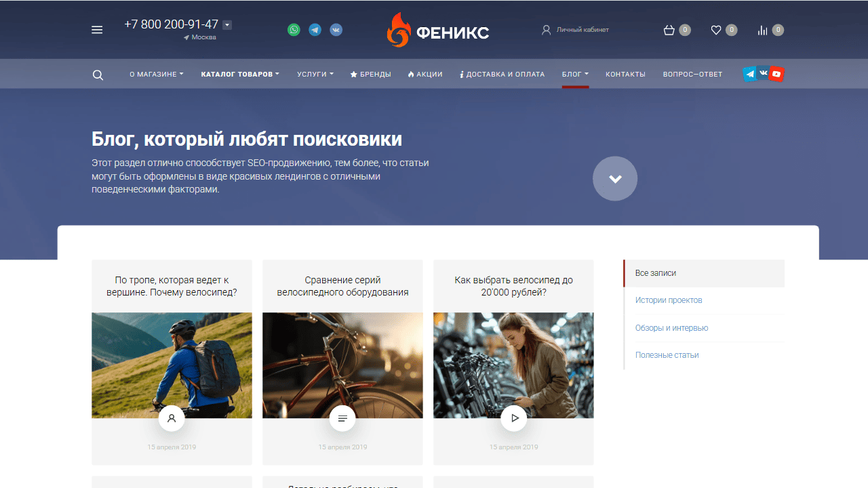
Task: Open the hamburger menu icon
Action: pyautogui.click(x=97, y=30)
